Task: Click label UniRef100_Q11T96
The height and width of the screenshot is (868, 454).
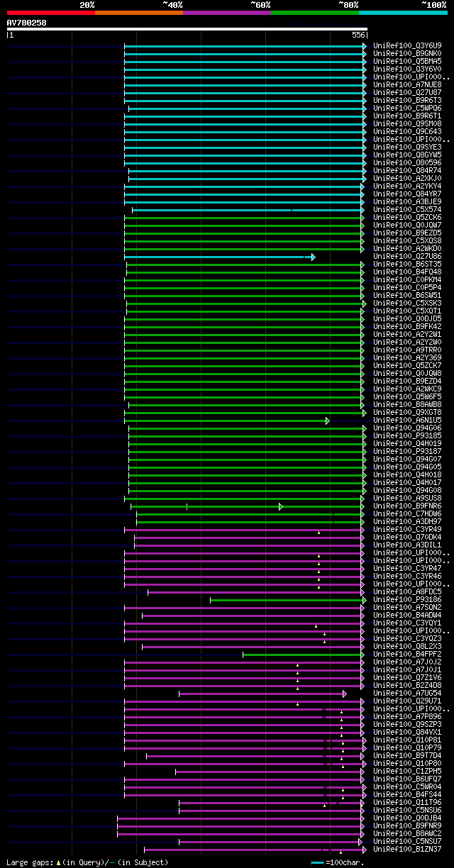Action: [408, 802]
